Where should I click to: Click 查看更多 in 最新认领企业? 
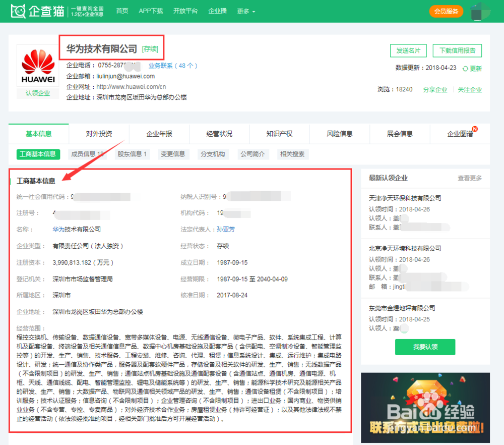click(x=470, y=178)
